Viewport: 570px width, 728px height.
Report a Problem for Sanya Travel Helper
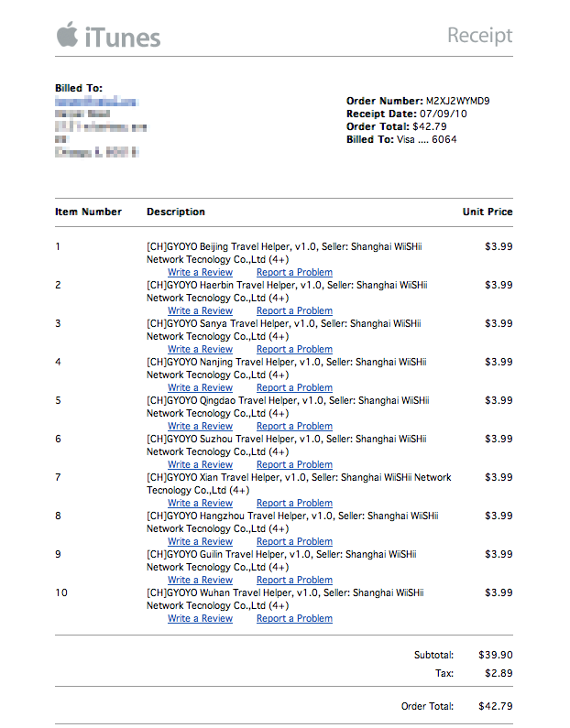point(294,349)
